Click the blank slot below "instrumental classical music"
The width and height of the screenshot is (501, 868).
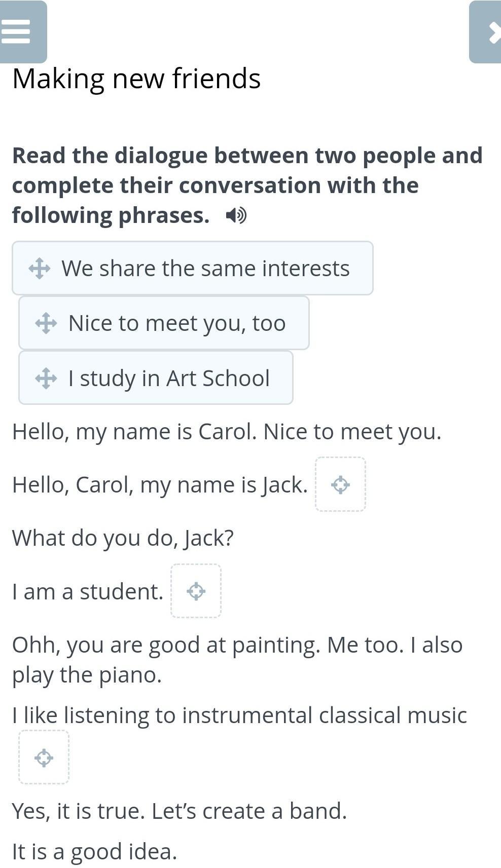(x=44, y=758)
